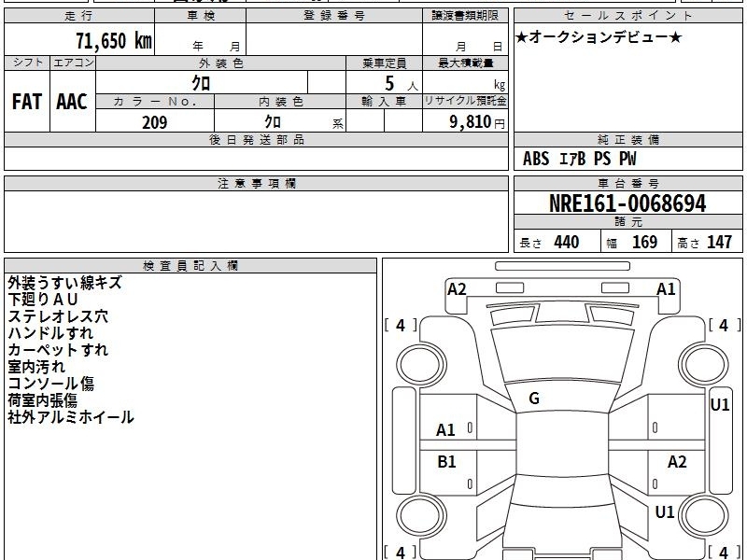Click the A2 mark at bumper corner
Screen dimensions: 747x560
point(457,289)
